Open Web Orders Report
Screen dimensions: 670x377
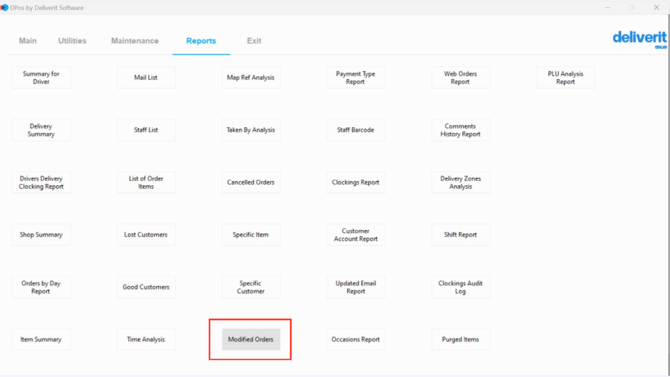pos(461,77)
